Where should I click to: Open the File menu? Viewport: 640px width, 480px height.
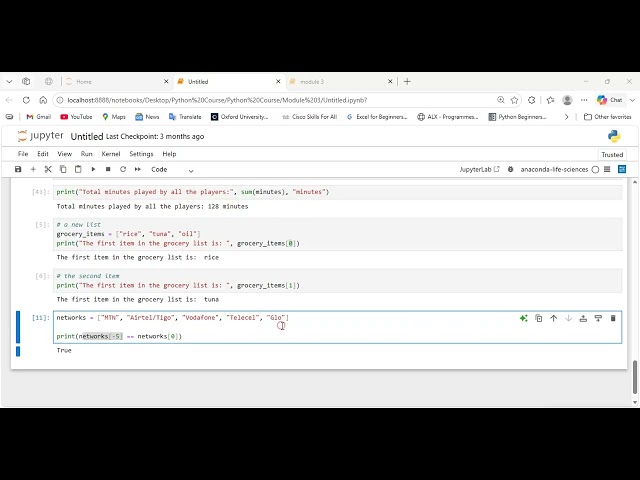[x=23, y=154]
